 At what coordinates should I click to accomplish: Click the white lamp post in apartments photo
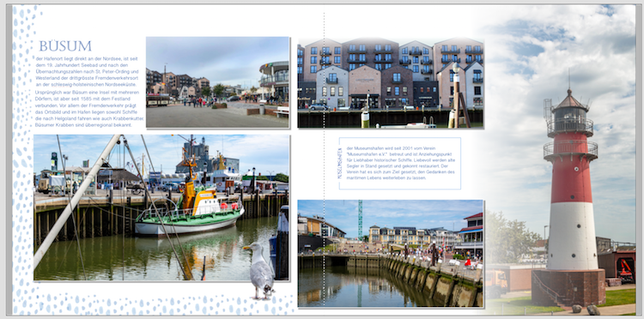[456, 94]
